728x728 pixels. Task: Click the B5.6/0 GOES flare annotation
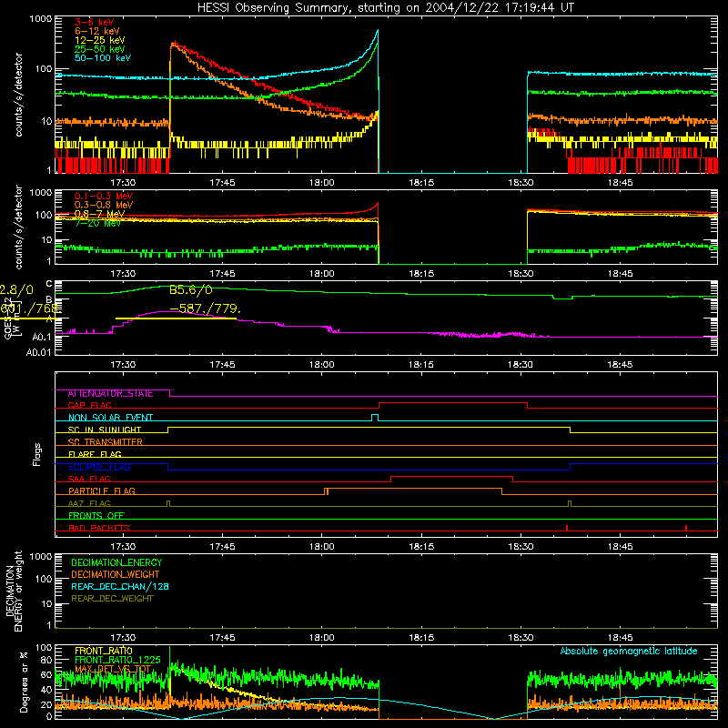(x=191, y=290)
